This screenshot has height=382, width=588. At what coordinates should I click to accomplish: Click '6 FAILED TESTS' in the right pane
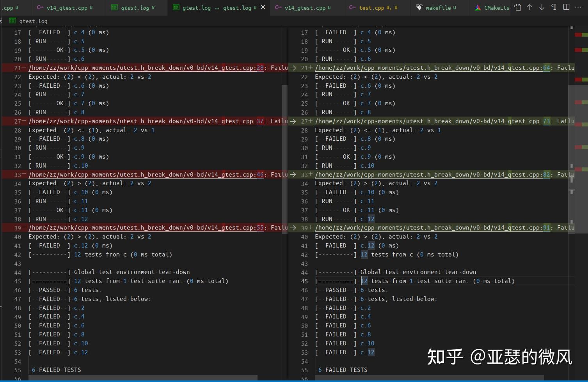coord(343,370)
